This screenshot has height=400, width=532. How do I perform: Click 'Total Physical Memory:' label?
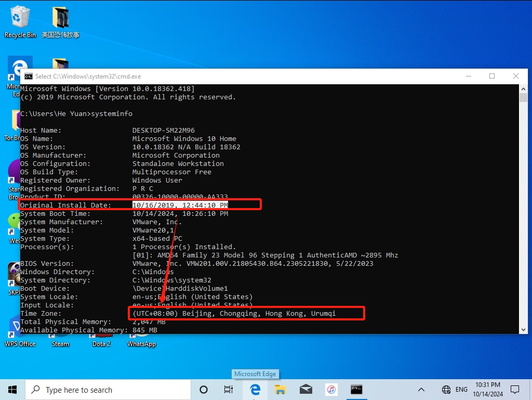(66, 321)
